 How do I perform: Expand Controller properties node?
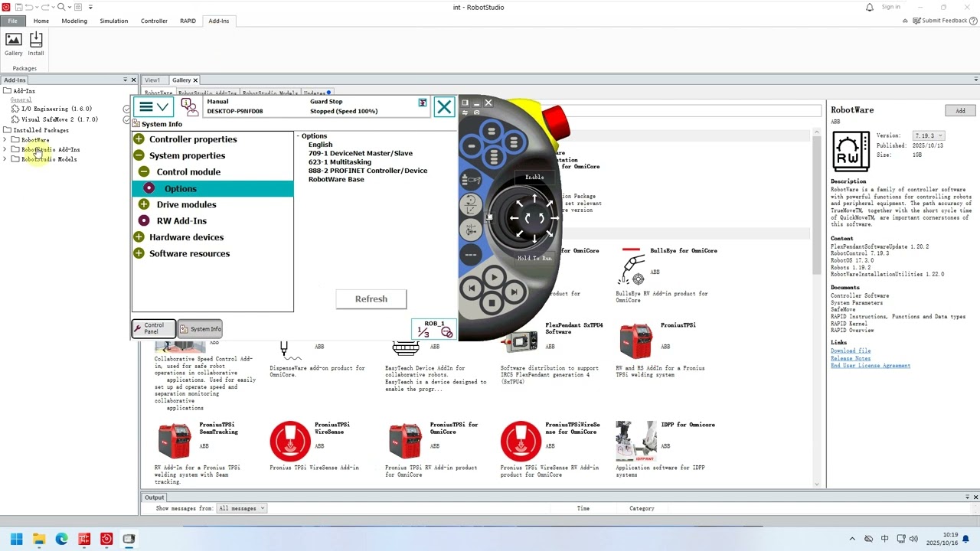click(139, 139)
